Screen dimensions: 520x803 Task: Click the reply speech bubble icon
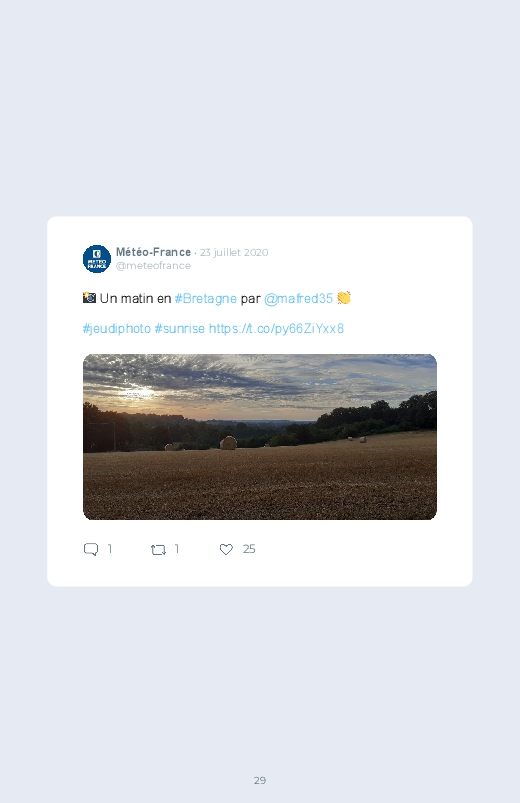point(91,550)
